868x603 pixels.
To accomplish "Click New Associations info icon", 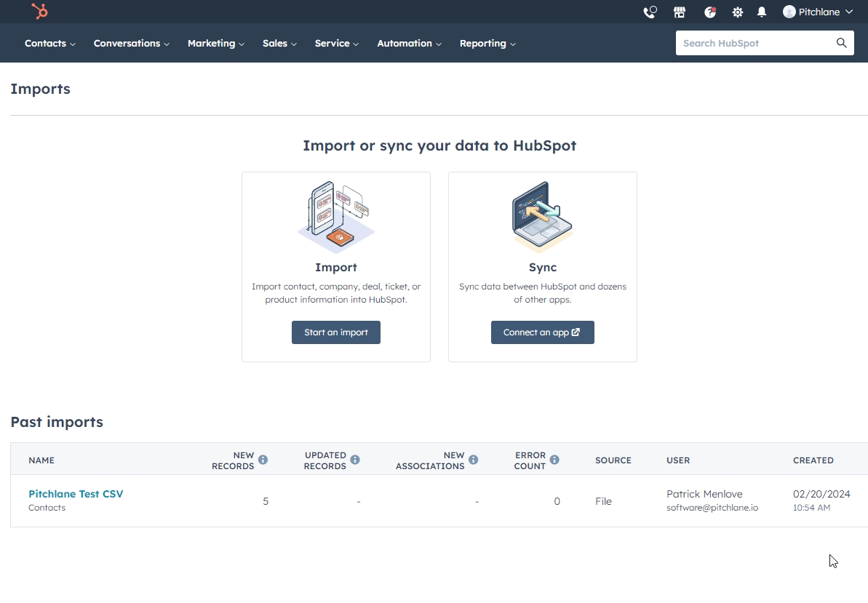I will (x=474, y=460).
